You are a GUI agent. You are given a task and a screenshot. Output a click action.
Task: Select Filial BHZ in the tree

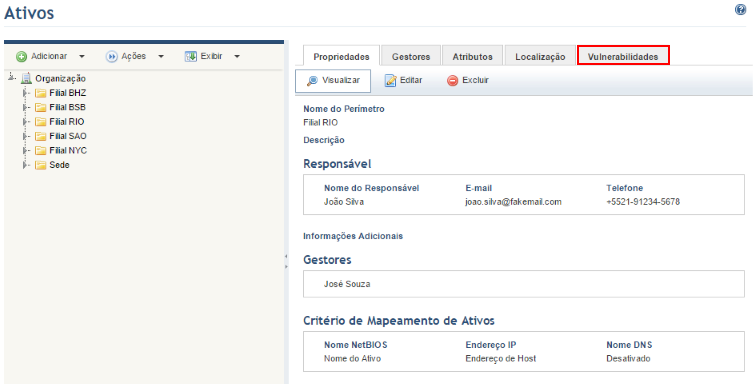coord(68,93)
